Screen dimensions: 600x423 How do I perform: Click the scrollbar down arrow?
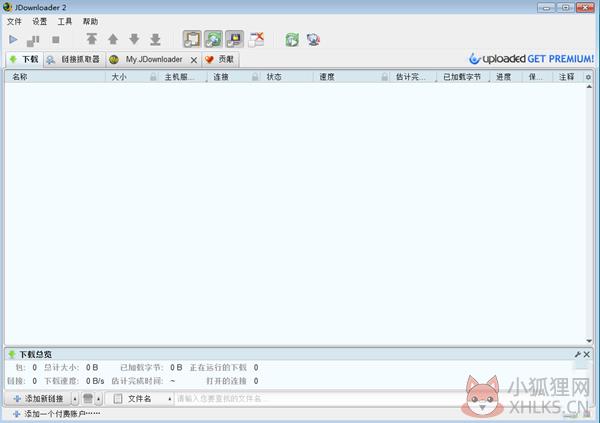coord(589,341)
